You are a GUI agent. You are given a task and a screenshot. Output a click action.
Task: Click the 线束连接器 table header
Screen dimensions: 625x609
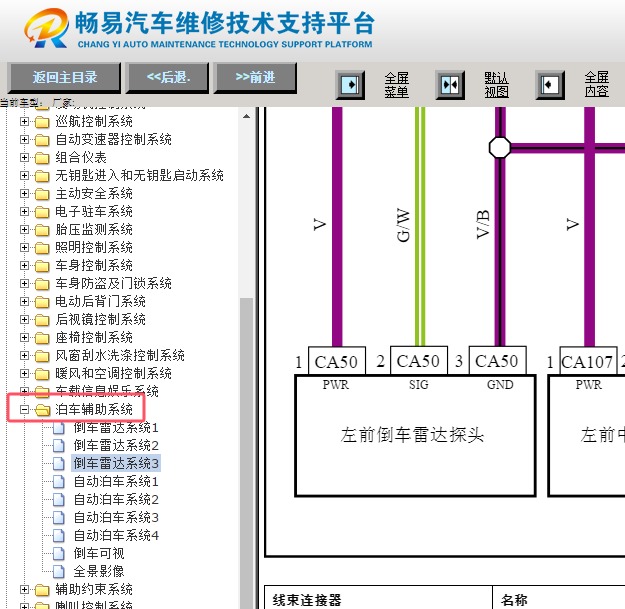pyautogui.click(x=307, y=600)
